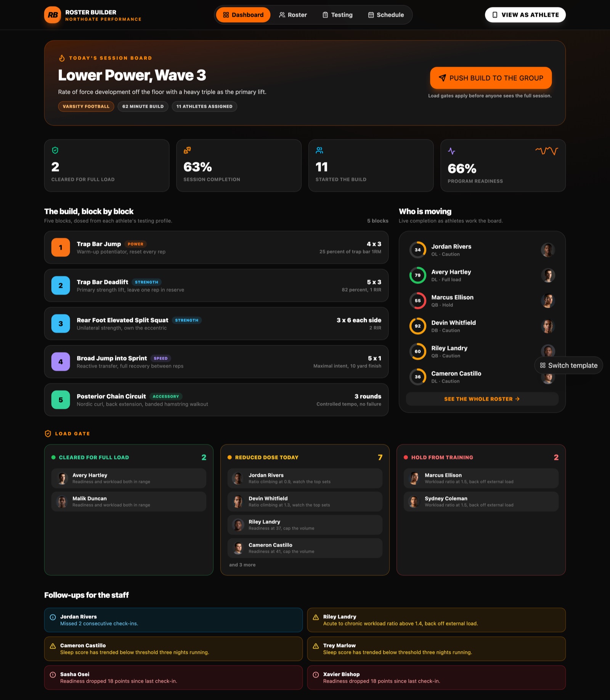Open Devin Whitfield in Reduced Dose Today
This screenshot has height=700, width=610.
(x=305, y=501)
